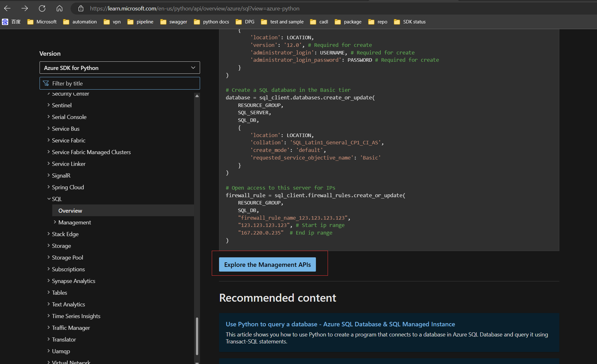Open the Translator tree item

(64, 340)
